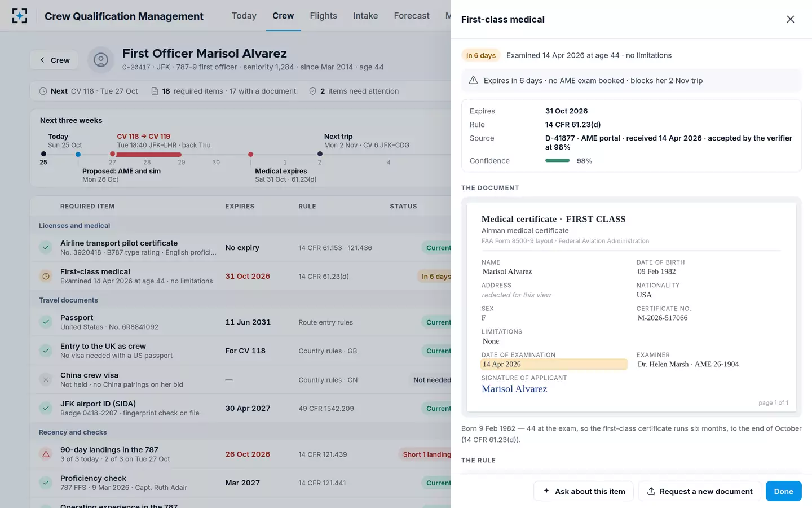Close the First-class medical panel
This screenshot has height=508, width=812.
(791, 19)
